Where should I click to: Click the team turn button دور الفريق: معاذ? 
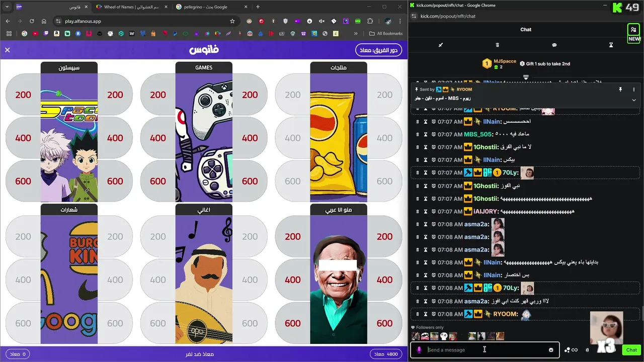point(378,50)
